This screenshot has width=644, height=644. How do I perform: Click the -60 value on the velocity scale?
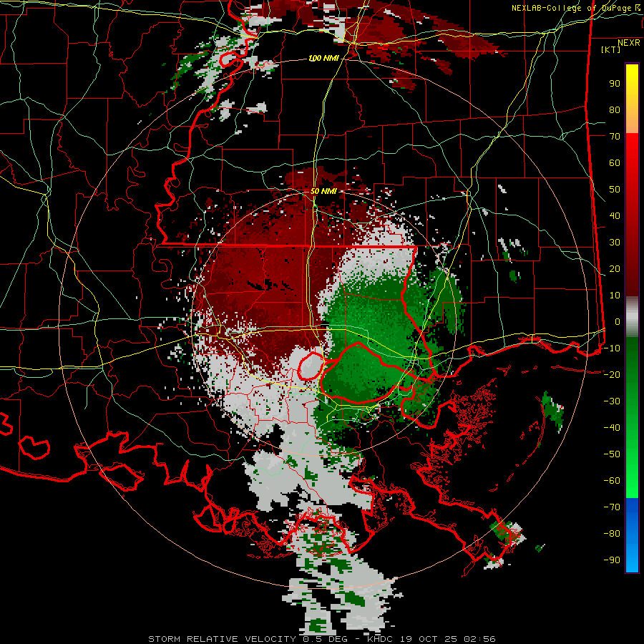[x=612, y=481]
